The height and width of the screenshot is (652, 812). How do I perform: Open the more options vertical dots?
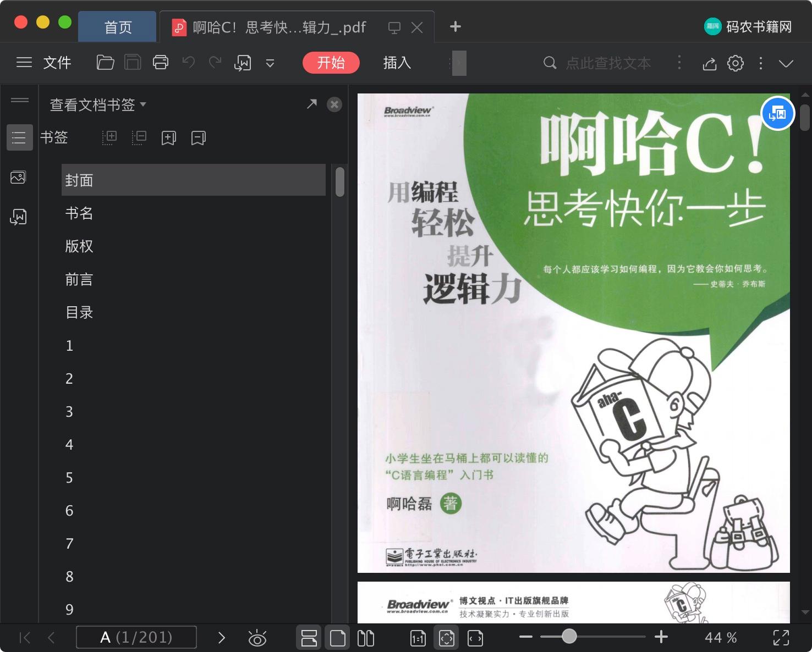[x=761, y=63]
